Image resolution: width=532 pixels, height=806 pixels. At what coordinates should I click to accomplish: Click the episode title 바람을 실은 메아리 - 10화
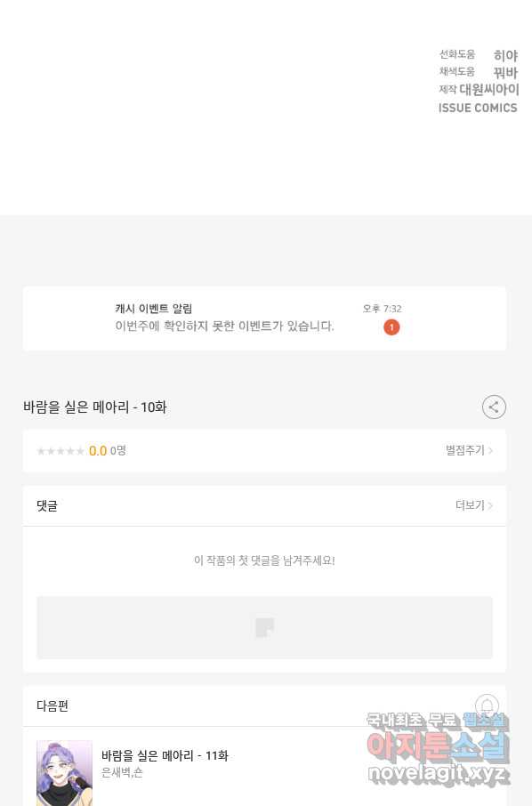click(95, 407)
